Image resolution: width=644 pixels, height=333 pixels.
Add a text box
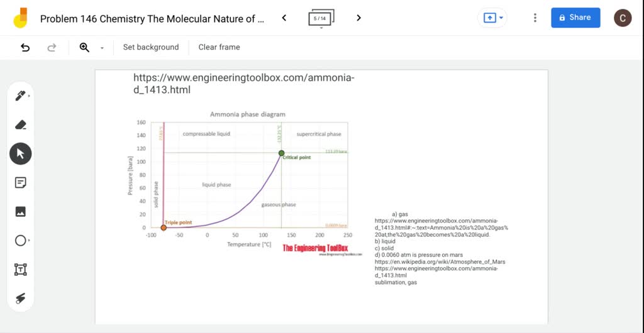(20, 270)
